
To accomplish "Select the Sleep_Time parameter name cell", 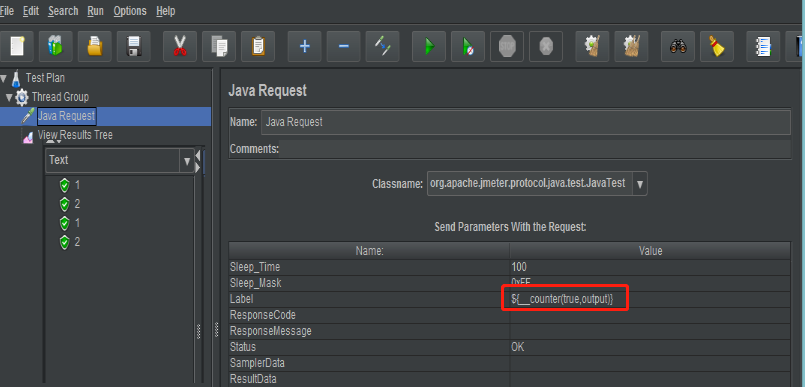I will 369,267.
